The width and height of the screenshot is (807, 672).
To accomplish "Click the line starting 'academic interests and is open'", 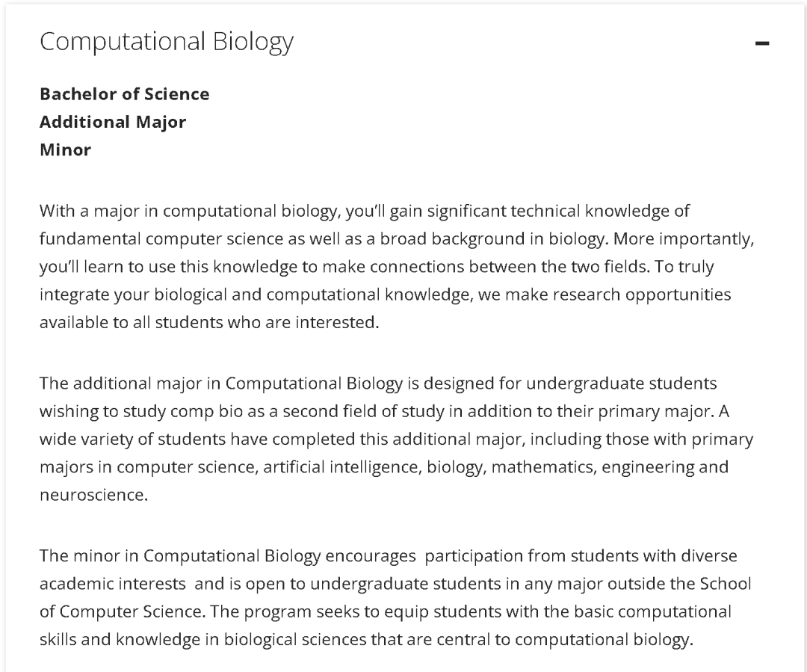I will (396, 584).
